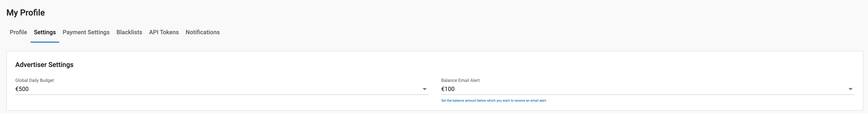Switch to the Profile tab

point(18,32)
